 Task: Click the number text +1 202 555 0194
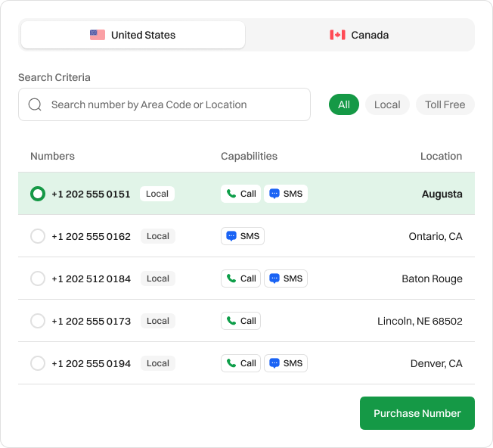91,364
